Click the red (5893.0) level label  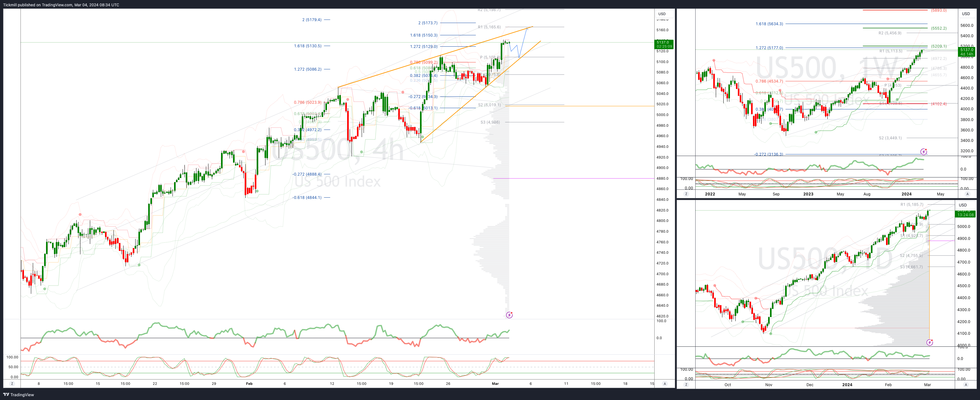click(x=938, y=10)
